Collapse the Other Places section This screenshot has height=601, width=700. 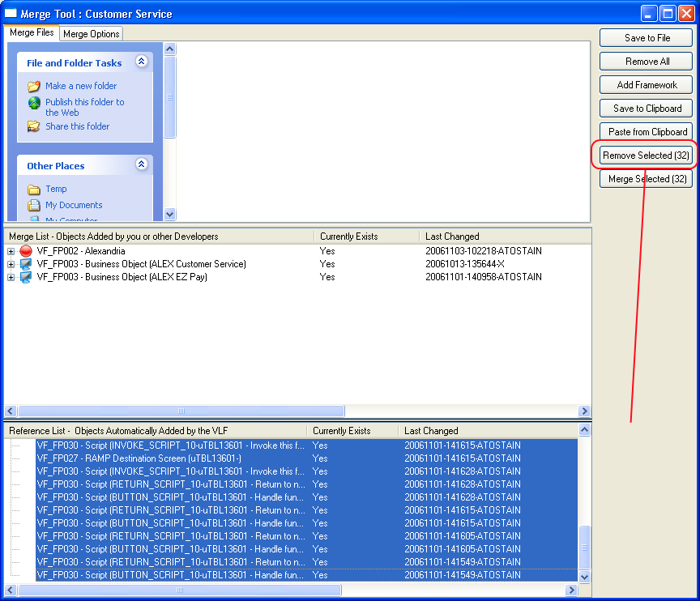point(141,164)
